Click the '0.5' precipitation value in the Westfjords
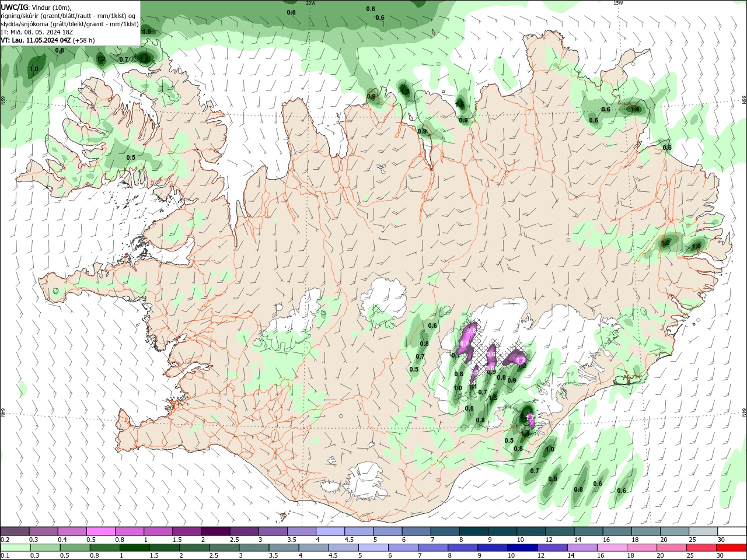Viewport: 747px width, 560px height. (x=131, y=157)
